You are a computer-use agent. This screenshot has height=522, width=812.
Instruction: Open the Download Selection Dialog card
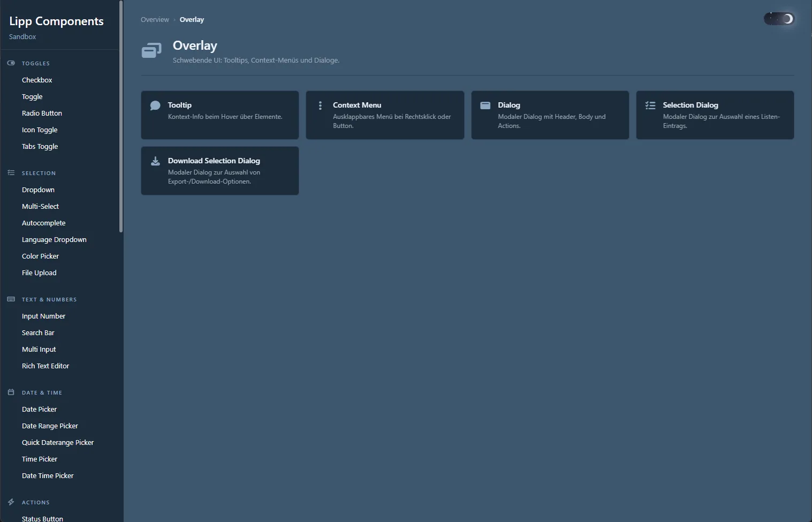[x=220, y=171]
